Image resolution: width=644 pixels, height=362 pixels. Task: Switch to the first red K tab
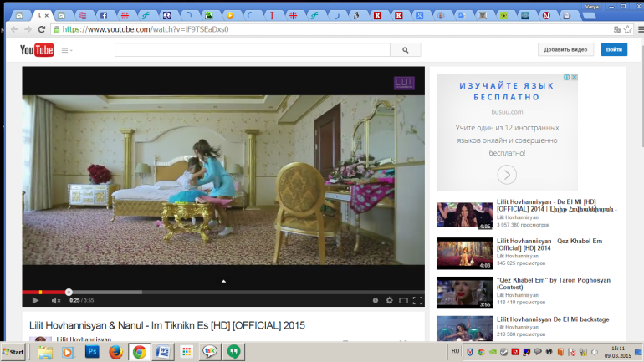click(377, 16)
